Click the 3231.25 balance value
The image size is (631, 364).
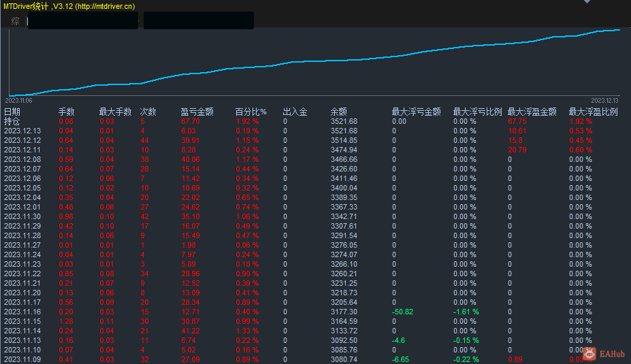(x=344, y=283)
